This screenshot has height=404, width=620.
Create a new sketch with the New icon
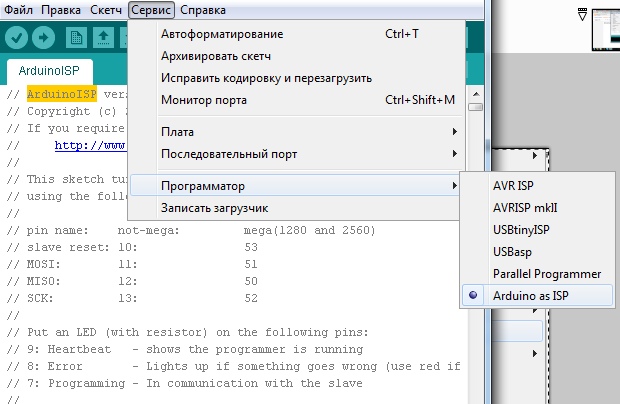coord(76,38)
